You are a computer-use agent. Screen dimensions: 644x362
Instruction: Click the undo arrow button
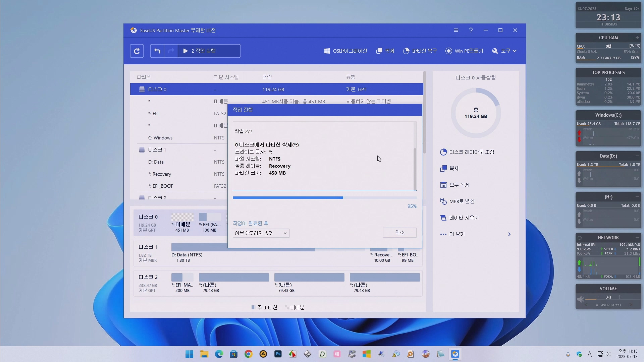[x=157, y=51]
